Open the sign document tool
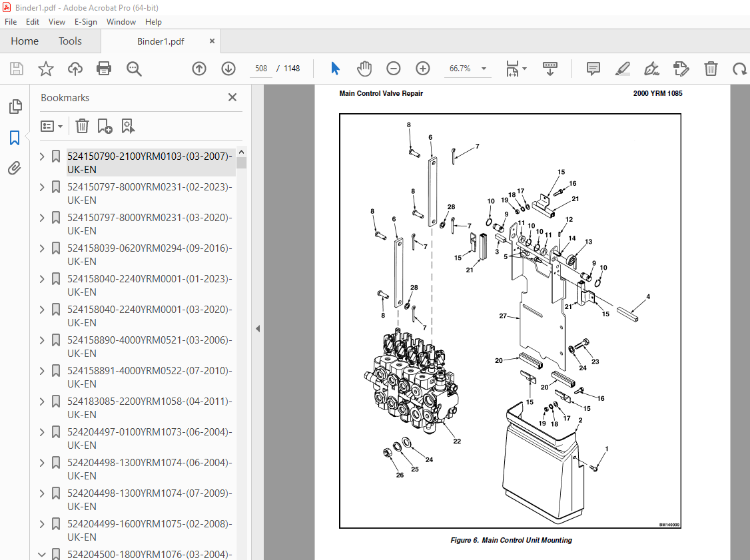 tap(651, 69)
